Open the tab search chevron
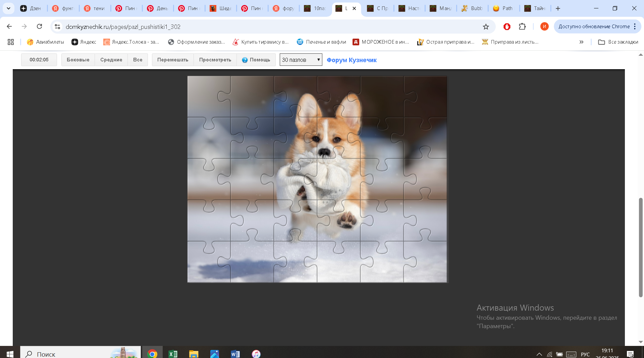 (8, 8)
